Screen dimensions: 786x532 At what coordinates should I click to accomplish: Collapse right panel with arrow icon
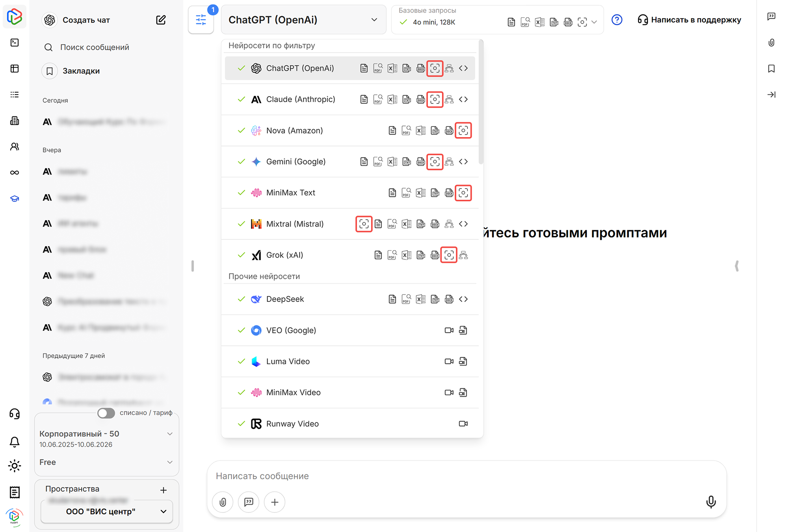[x=771, y=95]
